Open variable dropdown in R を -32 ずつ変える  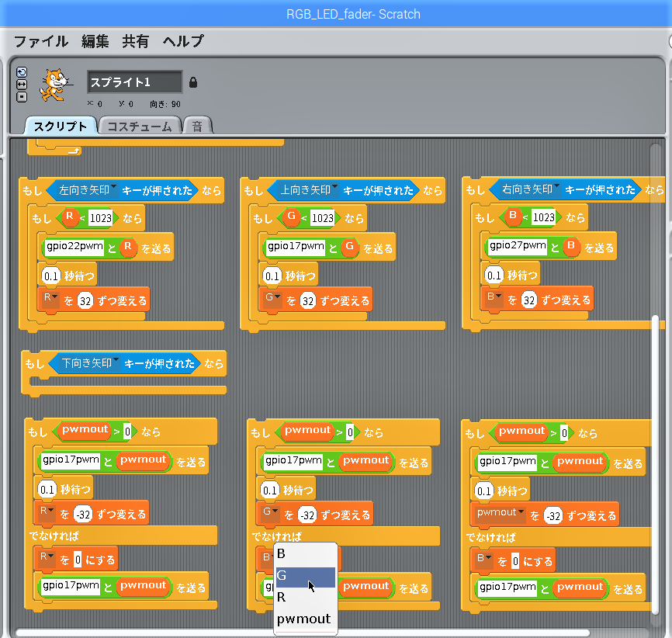47,511
